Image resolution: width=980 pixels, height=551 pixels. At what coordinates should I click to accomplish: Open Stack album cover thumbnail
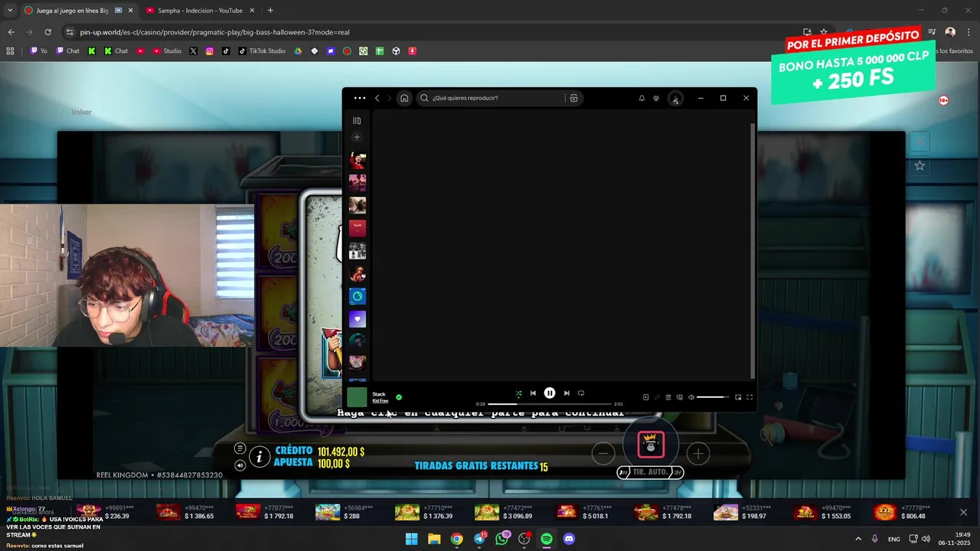coord(358,397)
